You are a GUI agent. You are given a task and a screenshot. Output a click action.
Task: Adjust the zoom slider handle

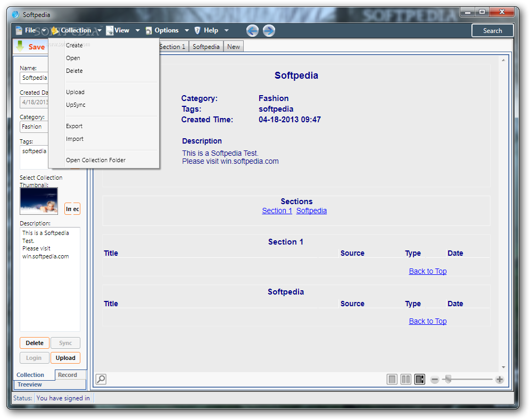click(x=448, y=379)
